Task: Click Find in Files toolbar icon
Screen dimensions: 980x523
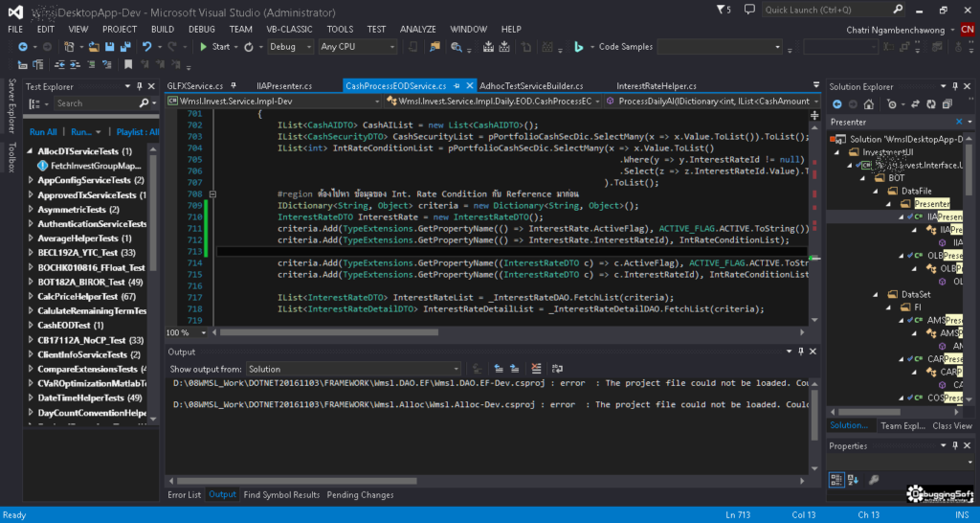Action: tap(434, 47)
